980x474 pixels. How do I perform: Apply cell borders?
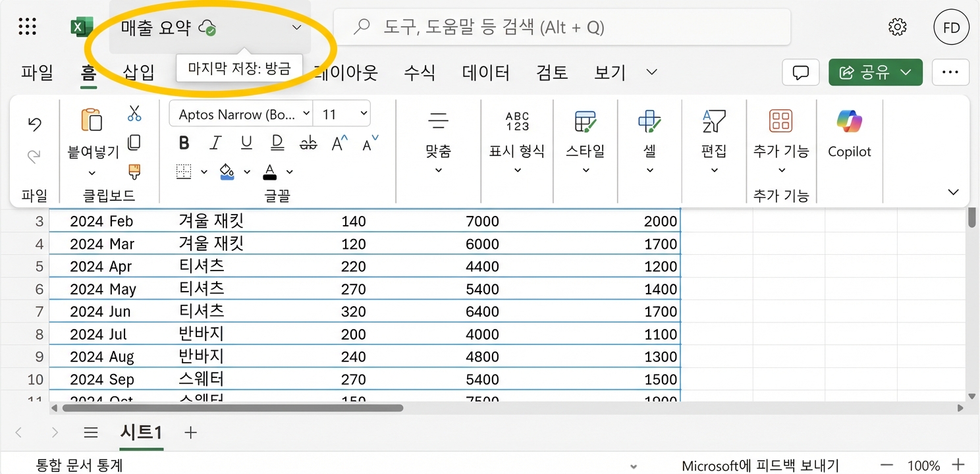pyautogui.click(x=184, y=172)
